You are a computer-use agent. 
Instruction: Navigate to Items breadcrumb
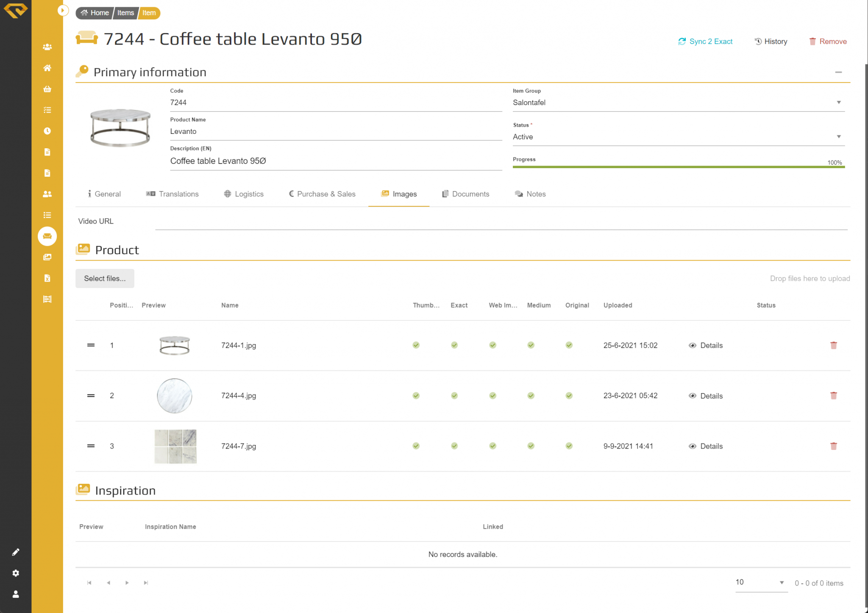coord(125,13)
